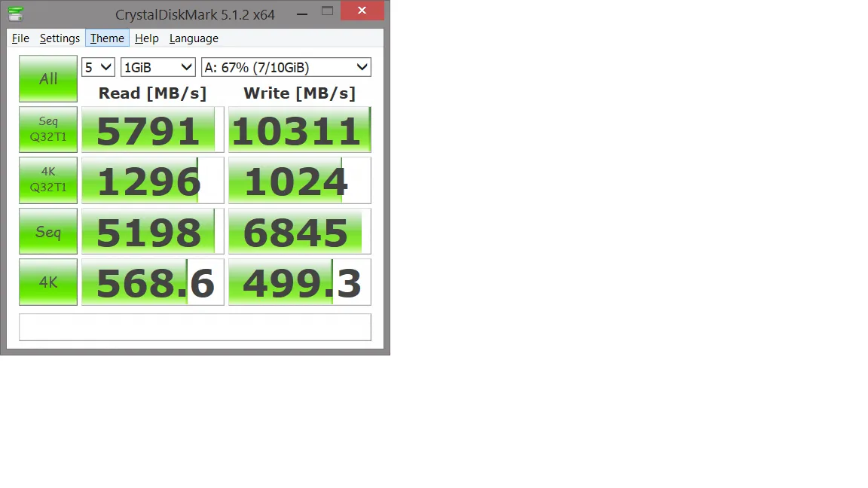Click Seq write result 6845

(x=299, y=231)
